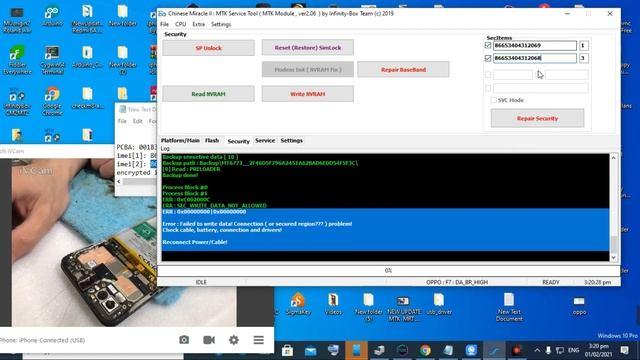Uncheck the first IMEI checkbox
Image resolution: width=640 pixels, height=360 pixels.
pos(488,45)
